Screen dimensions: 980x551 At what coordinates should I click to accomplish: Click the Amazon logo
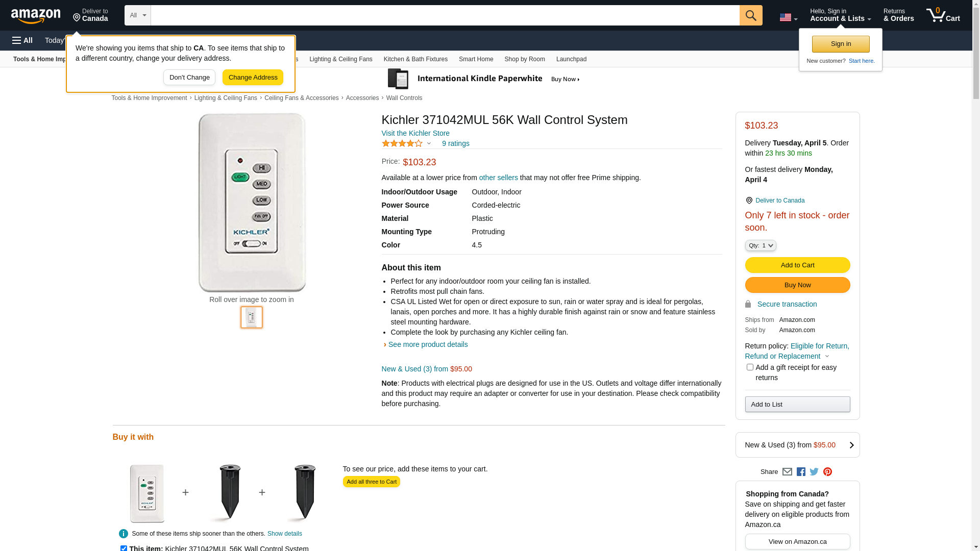(36, 16)
